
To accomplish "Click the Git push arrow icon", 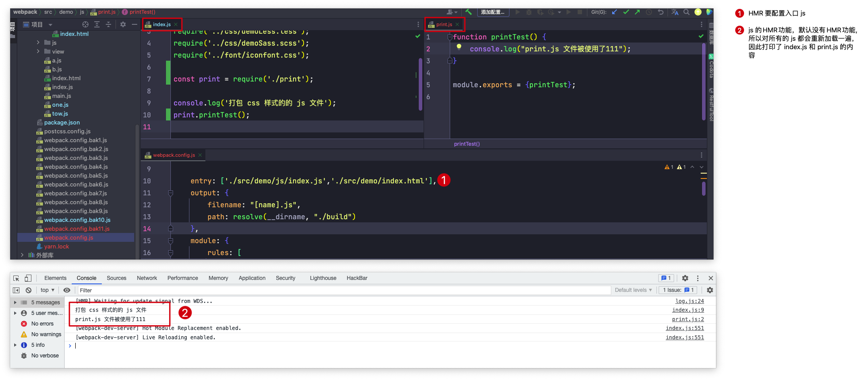I will click(x=637, y=12).
